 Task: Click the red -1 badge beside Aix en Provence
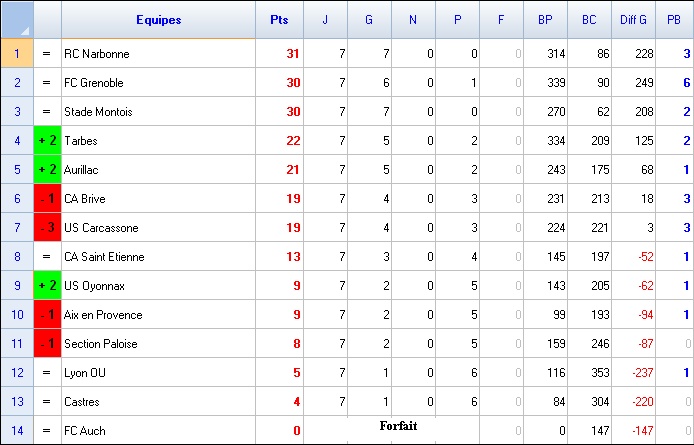tap(47, 314)
